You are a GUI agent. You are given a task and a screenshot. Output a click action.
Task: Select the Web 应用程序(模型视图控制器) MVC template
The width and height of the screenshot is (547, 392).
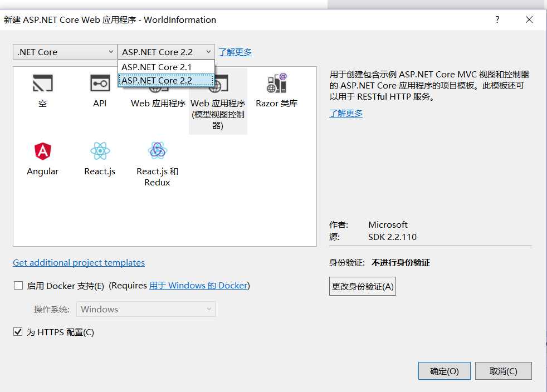pyautogui.click(x=218, y=101)
